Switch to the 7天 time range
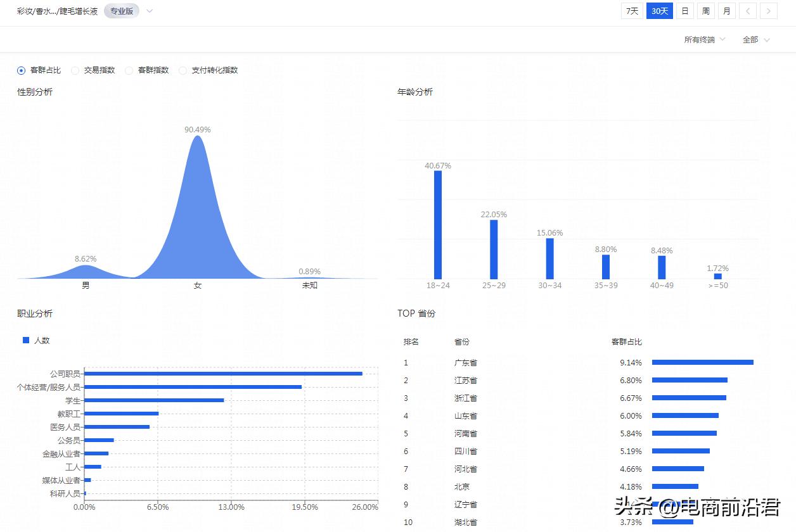 [x=632, y=11]
